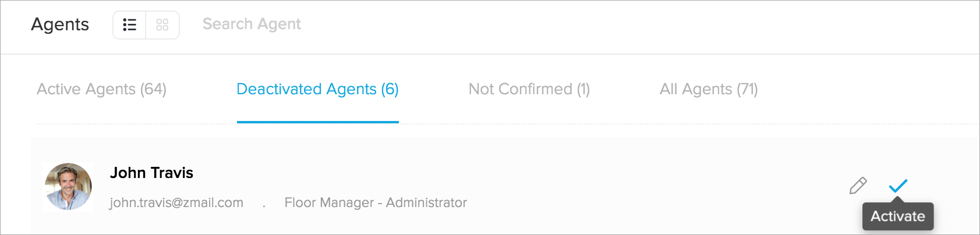Switch to the grid view layout

coord(162,25)
